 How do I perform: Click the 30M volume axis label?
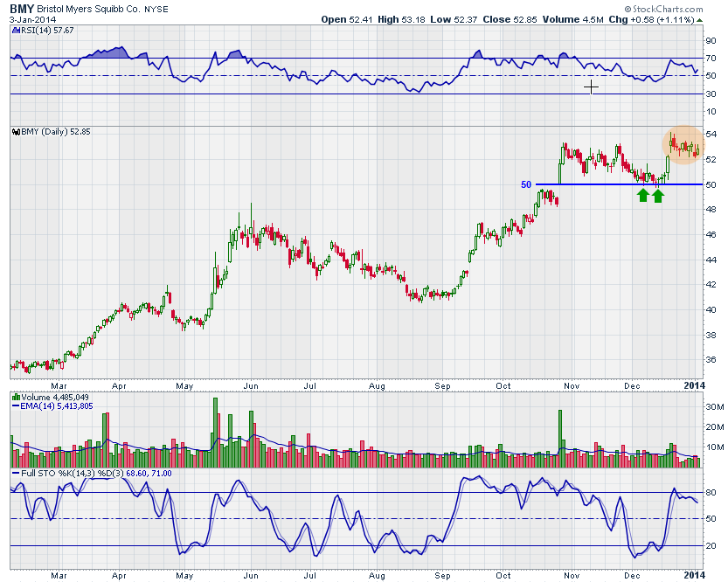tap(714, 407)
